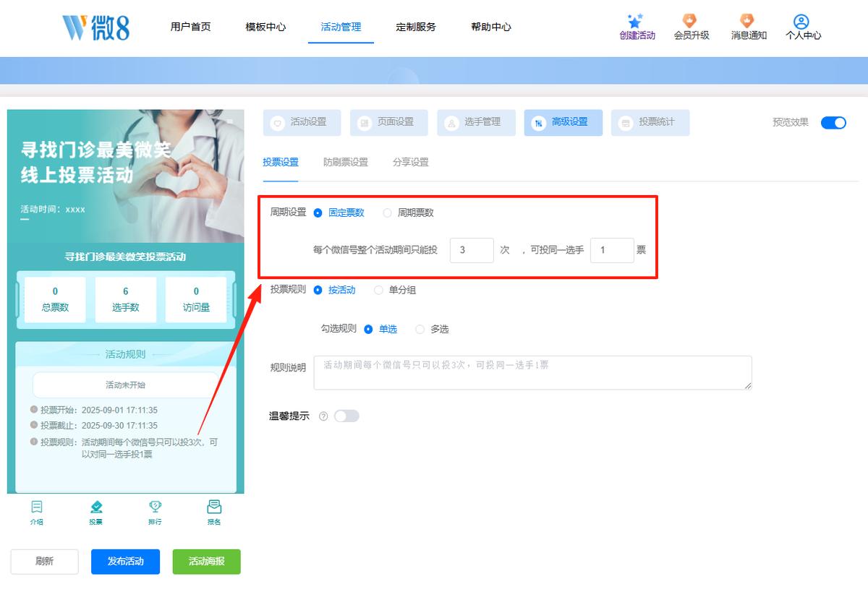
Task: Open the 介绍 icon in preview
Action: point(37,507)
